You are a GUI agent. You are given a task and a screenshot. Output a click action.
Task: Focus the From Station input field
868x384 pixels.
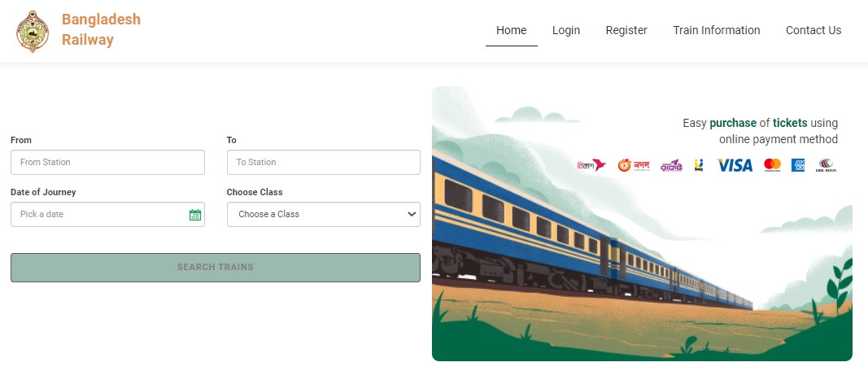107,163
